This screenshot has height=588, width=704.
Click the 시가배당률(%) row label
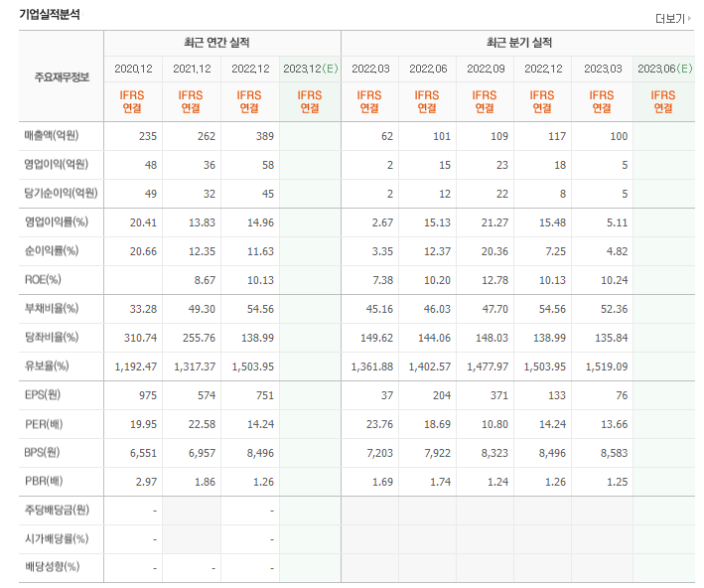pyautogui.click(x=57, y=538)
